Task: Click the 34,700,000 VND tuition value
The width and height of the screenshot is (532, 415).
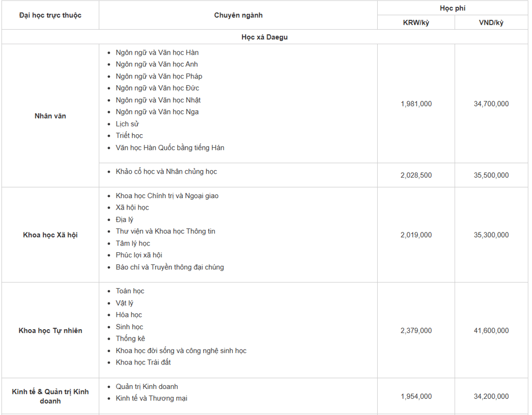Action: click(x=491, y=104)
